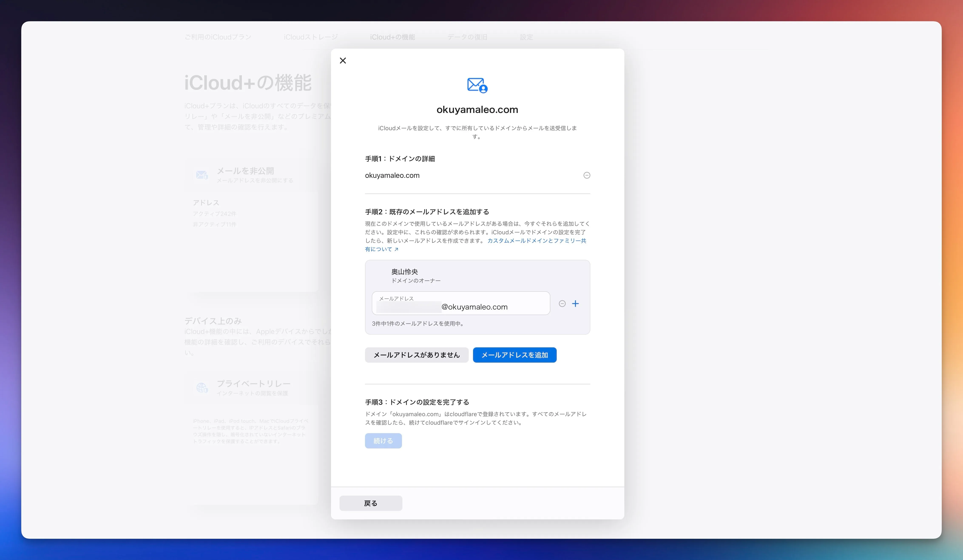
Task: Select the iCloudストレージ tab
Action: pyautogui.click(x=310, y=37)
